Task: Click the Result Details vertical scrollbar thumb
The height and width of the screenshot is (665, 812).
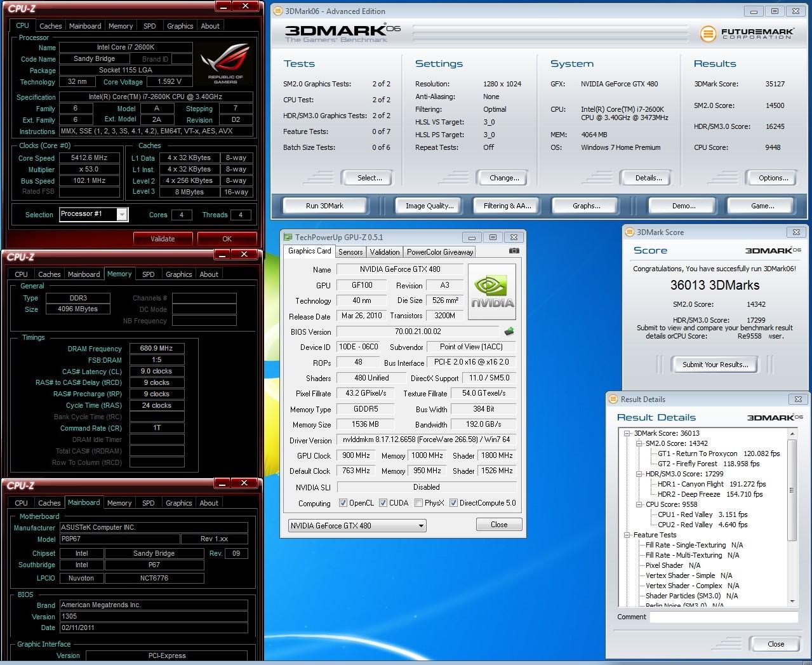Action: [792, 490]
